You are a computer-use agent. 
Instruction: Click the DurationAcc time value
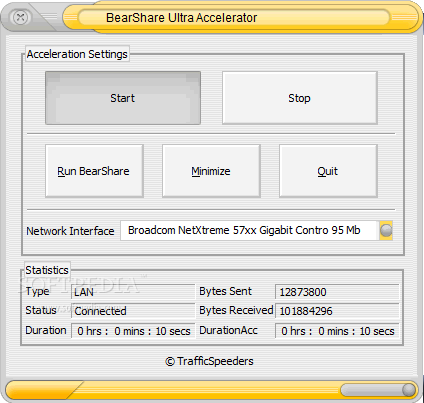click(337, 331)
